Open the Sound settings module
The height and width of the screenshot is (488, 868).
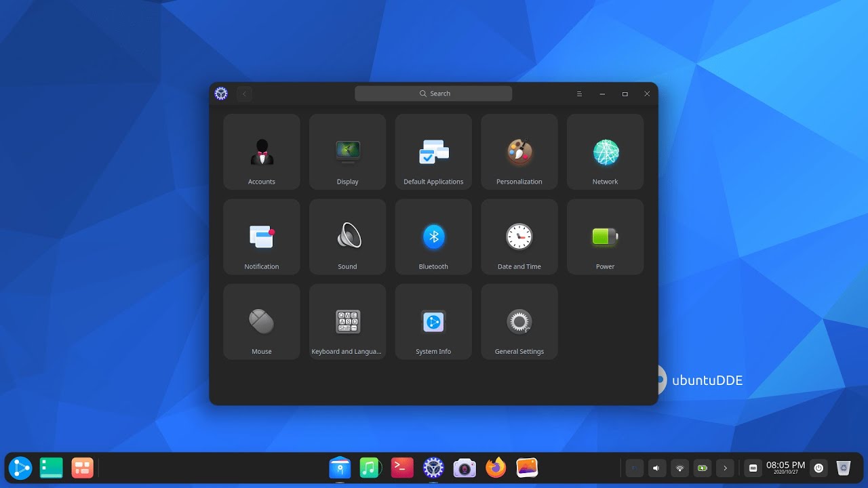(347, 237)
